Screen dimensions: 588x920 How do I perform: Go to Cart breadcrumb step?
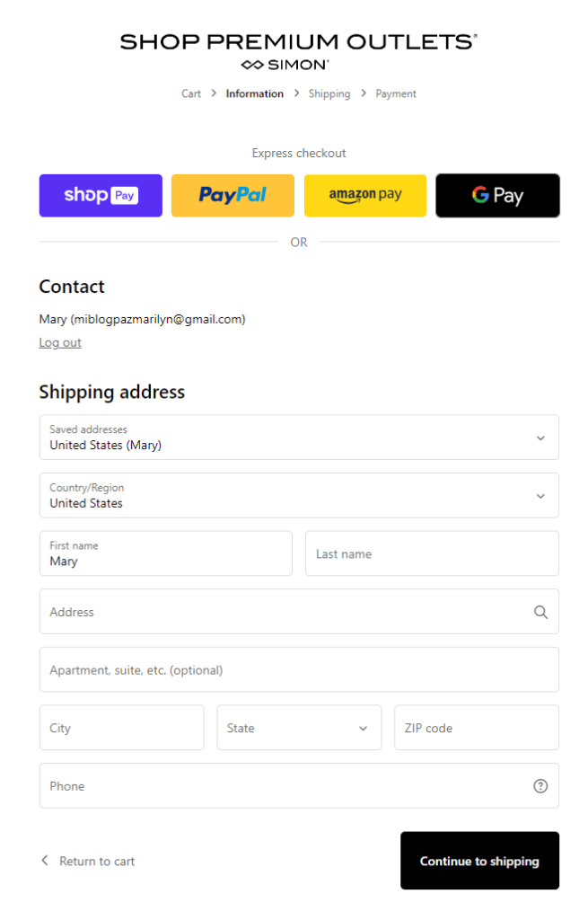click(x=191, y=93)
